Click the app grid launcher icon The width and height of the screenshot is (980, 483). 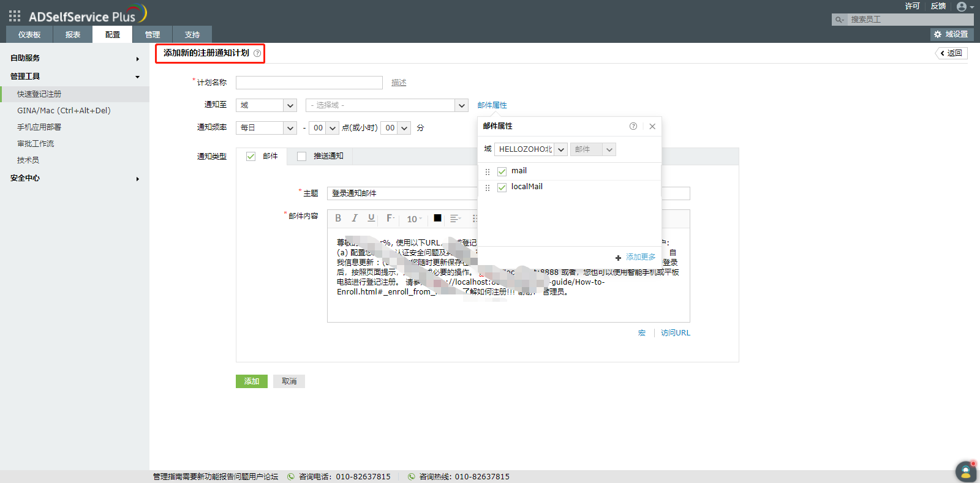click(x=15, y=16)
